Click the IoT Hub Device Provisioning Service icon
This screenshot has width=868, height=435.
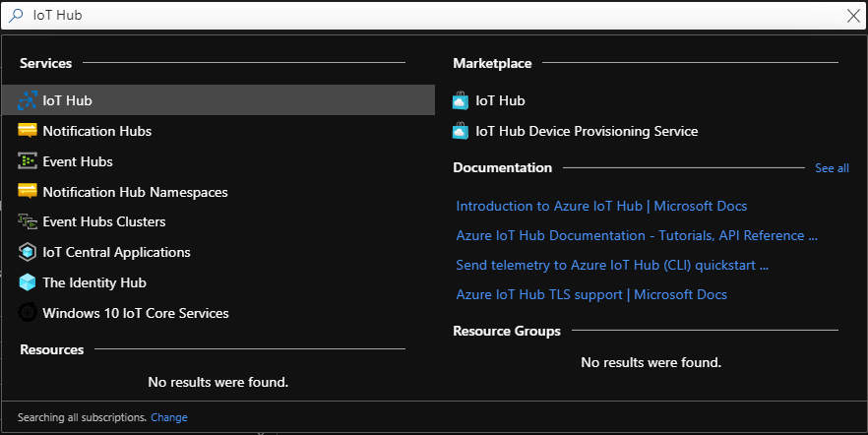tap(460, 131)
